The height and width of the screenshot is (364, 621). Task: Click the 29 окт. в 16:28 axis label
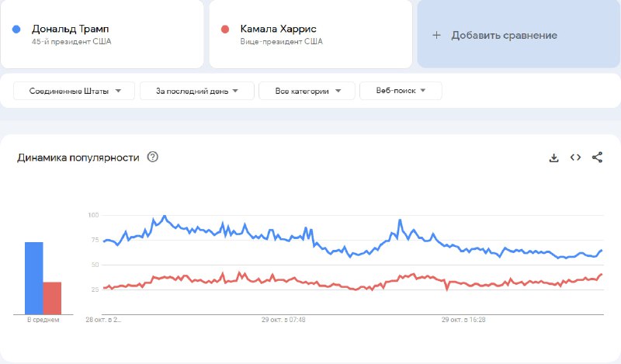[463, 320]
